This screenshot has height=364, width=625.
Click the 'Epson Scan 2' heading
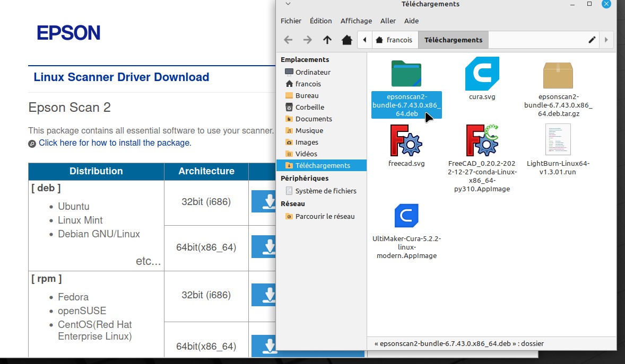click(70, 108)
